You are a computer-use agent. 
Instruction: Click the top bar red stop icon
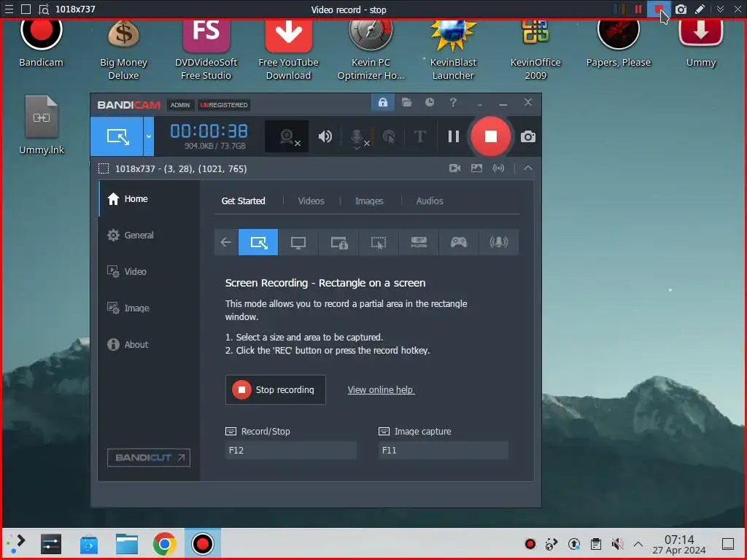[x=659, y=9]
